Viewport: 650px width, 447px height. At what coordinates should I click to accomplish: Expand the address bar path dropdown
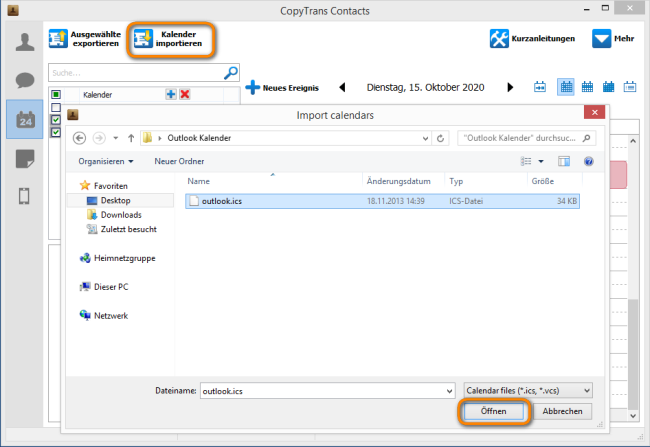tap(425, 138)
